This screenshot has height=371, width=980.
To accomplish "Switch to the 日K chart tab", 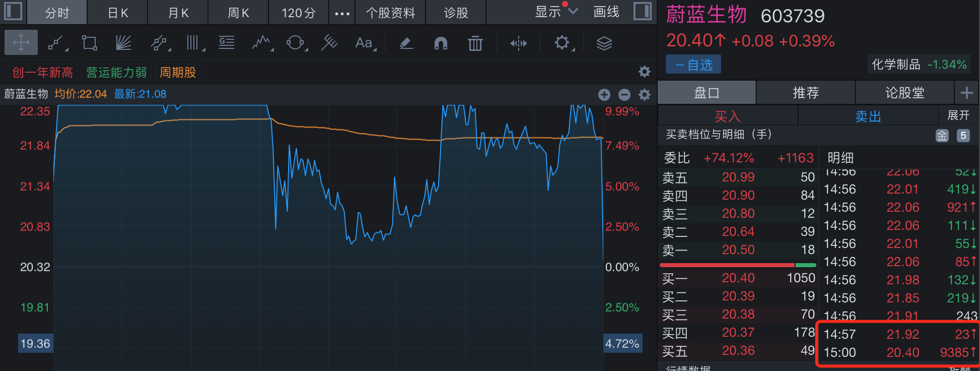I will (118, 13).
